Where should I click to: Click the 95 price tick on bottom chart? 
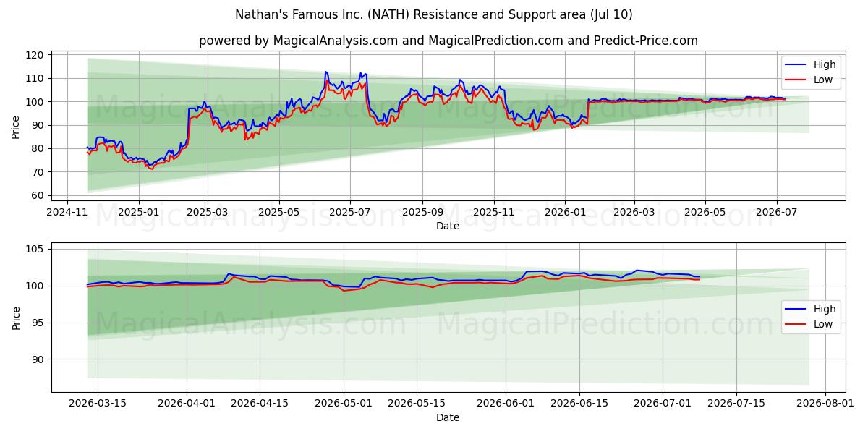point(39,323)
